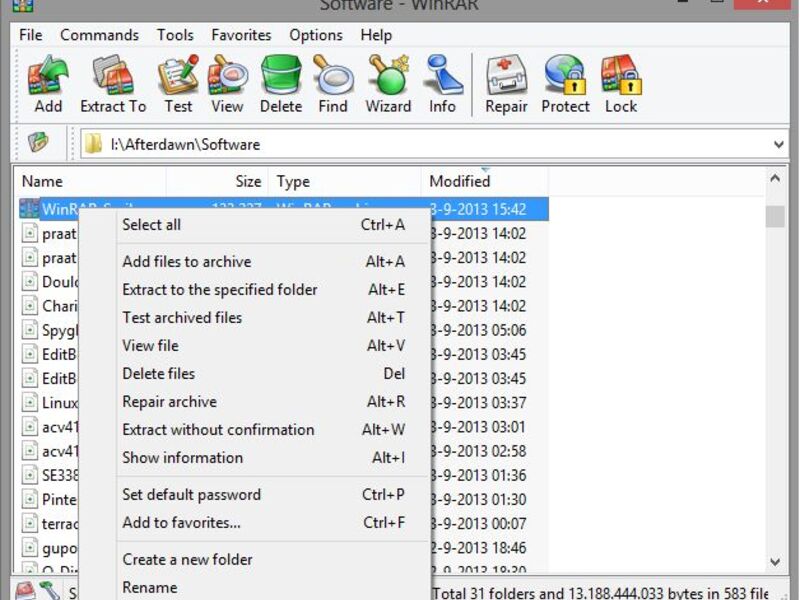
Task: Sort by the Modified column header
Action: (485, 181)
